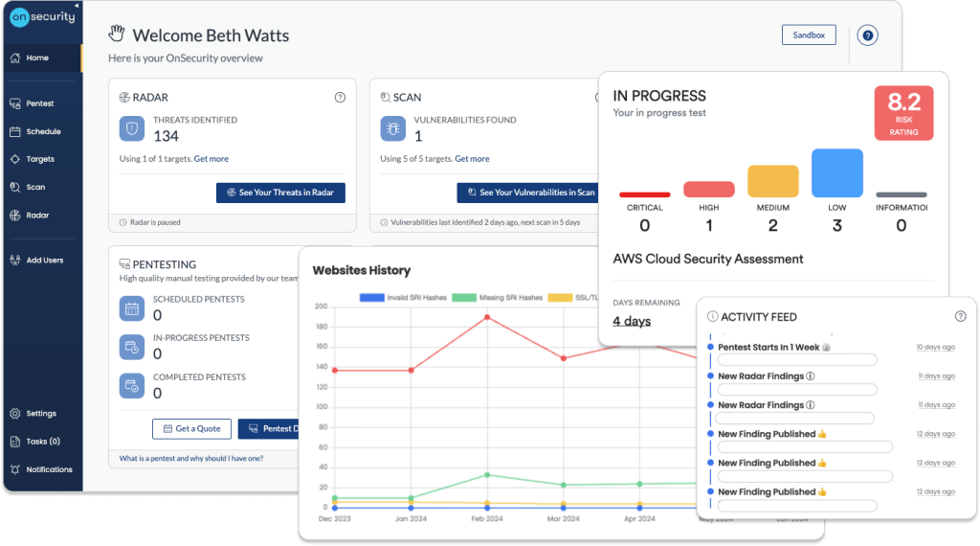The image size is (980, 546).
Task: Collapse the sidebar with the top arrow
Action: [x=77, y=5]
